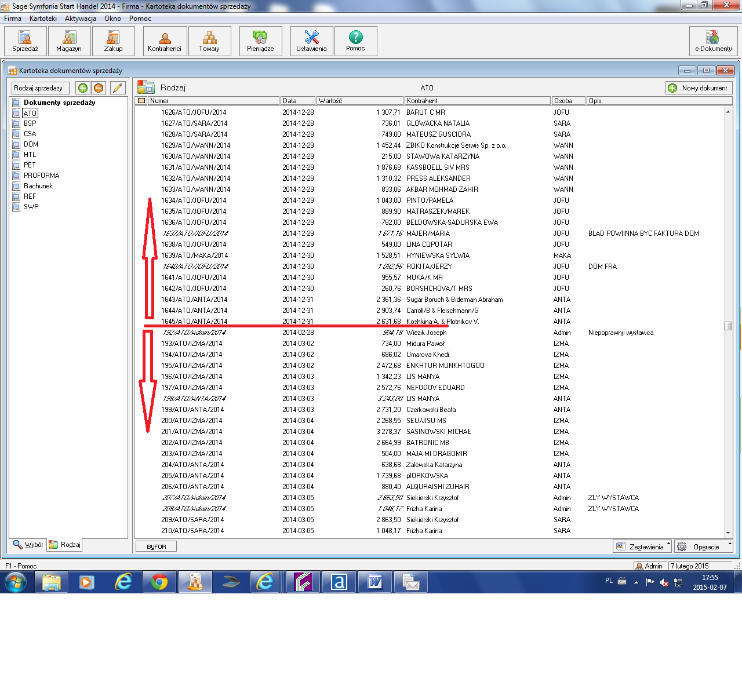742x700 pixels.
Task: Switch to the Wybór tab
Action: pyautogui.click(x=28, y=545)
